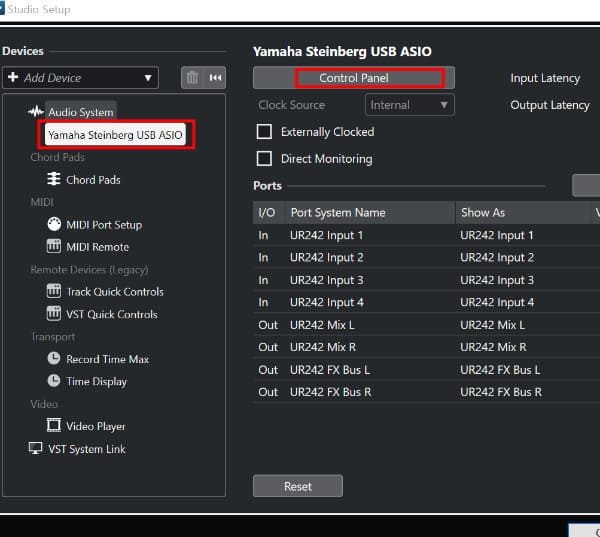Open the ASIO Control Panel

click(354, 78)
